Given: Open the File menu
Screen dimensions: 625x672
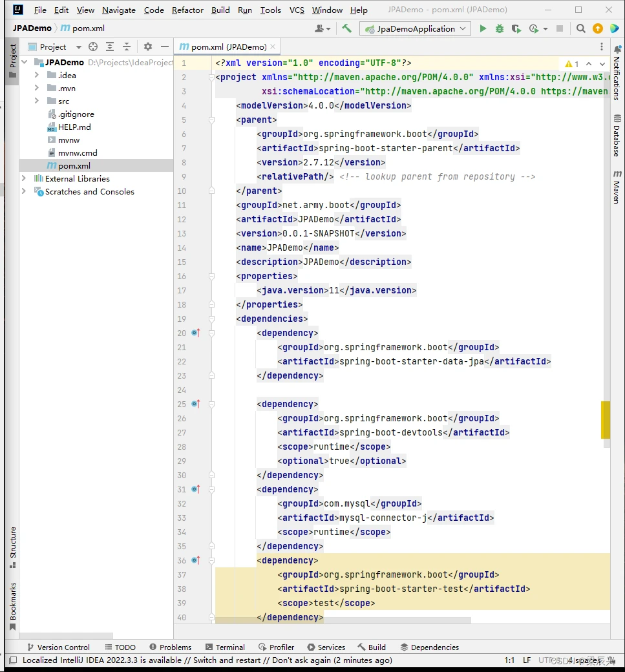Looking at the screenshot, I should click(40, 10).
